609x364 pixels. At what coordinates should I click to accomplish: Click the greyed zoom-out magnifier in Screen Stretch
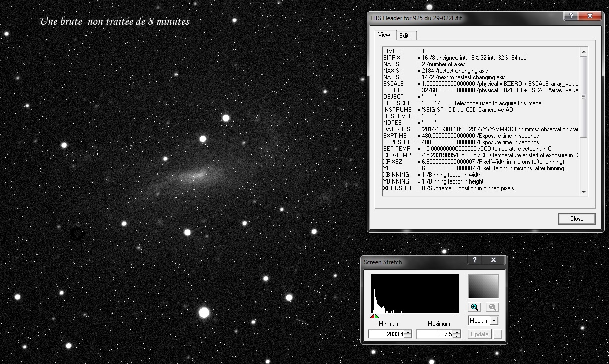[492, 307]
